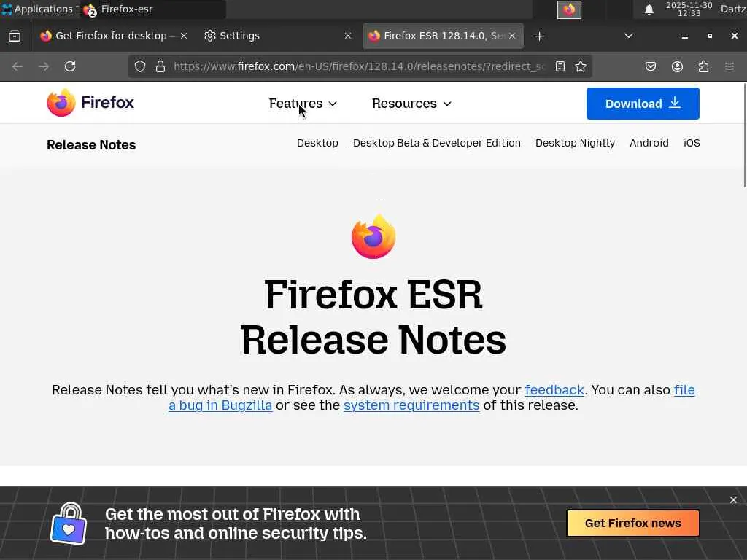Toggle Reader View icon in address bar
The height and width of the screenshot is (560, 747).
click(x=560, y=66)
